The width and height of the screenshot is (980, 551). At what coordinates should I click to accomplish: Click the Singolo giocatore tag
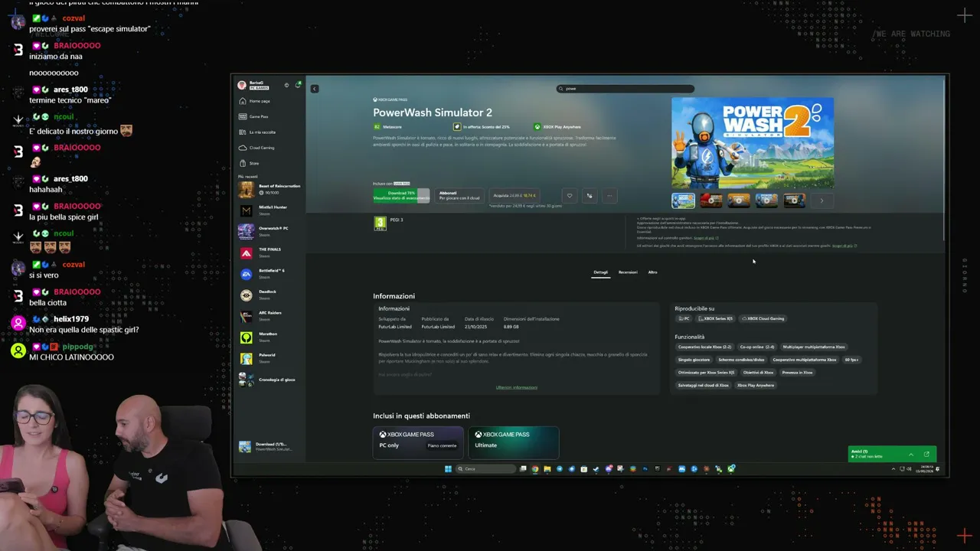coord(694,360)
